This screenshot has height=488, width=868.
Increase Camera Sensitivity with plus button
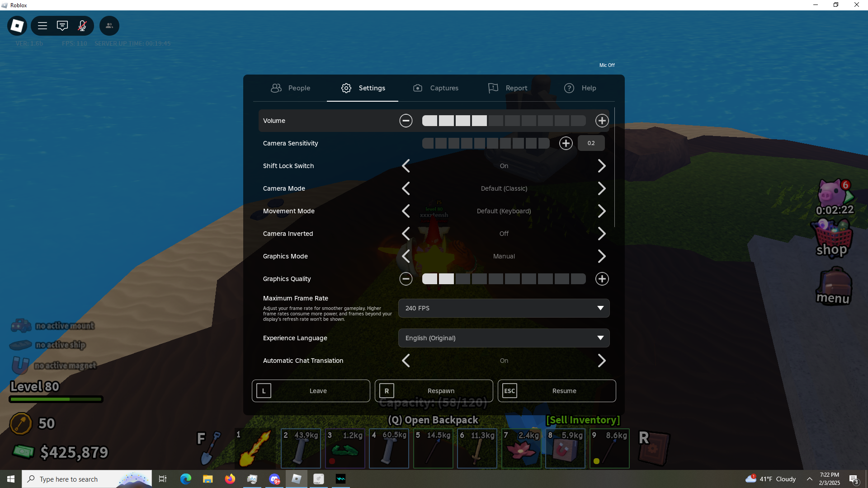point(566,143)
